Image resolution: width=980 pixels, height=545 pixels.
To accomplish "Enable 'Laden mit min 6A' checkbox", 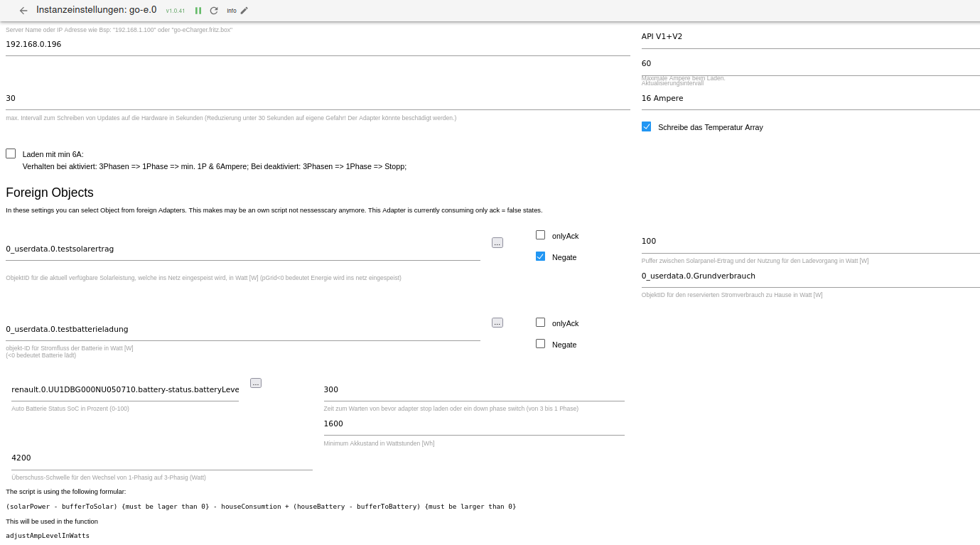I will point(11,153).
